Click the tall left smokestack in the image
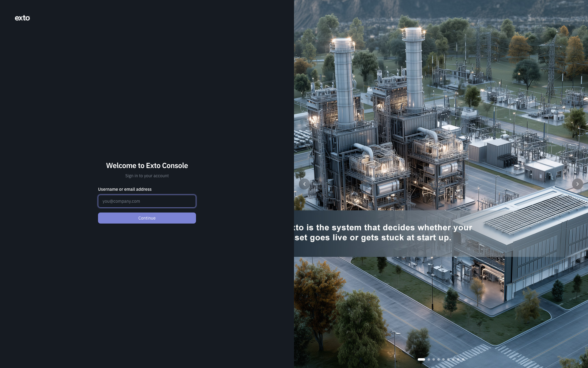588x368 pixels. pos(343,83)
